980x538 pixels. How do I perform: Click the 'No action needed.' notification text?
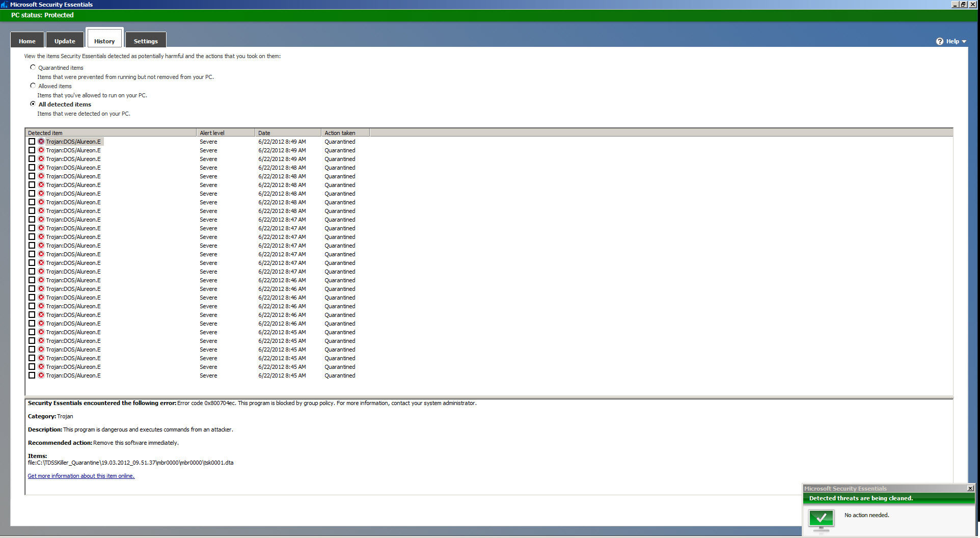[x=866, y=515]
